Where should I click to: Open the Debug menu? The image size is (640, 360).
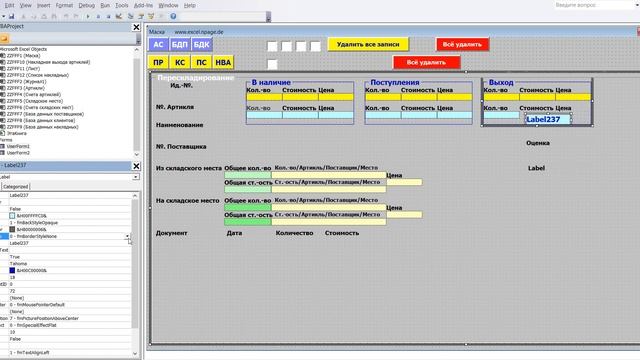coord(87,5)
